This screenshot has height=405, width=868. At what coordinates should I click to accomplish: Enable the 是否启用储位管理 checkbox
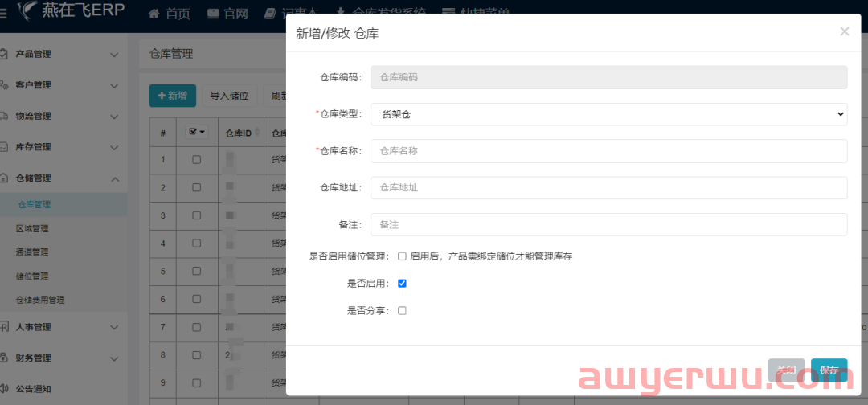tap(402, 256)
